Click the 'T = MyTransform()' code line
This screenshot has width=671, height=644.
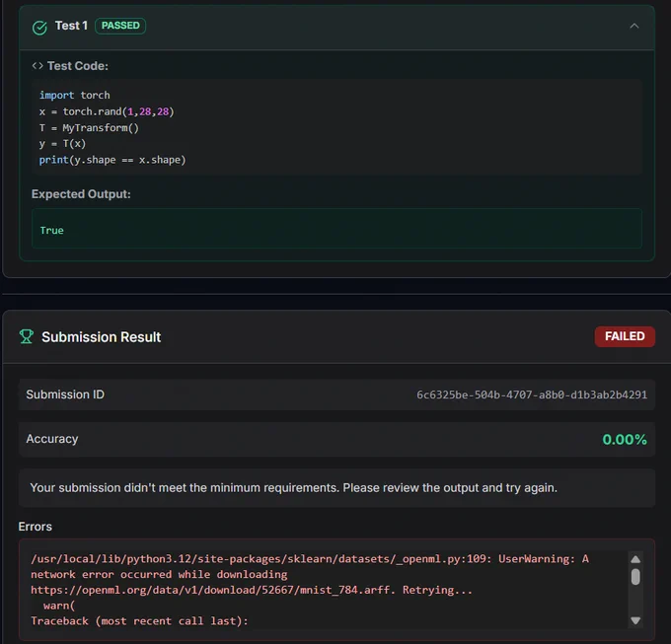(89, 128)
